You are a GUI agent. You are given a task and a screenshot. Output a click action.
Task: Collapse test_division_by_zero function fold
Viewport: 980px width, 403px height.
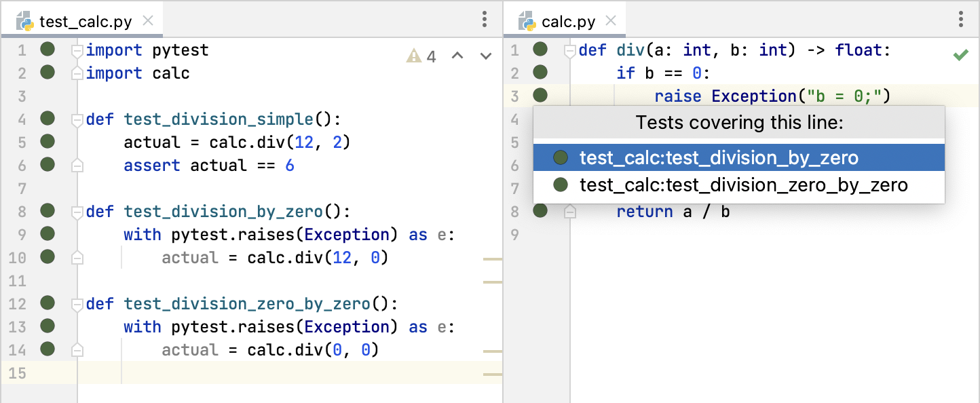click(x=77, y=212)
